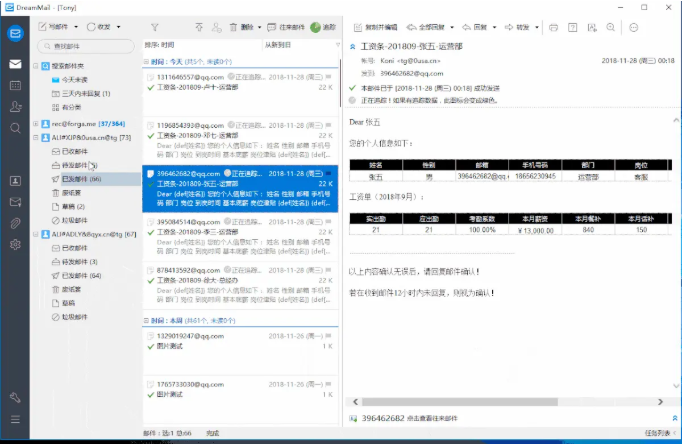Collapse the ALI#ADLY&8qyx.cn@tg account node

coord(36,234)
